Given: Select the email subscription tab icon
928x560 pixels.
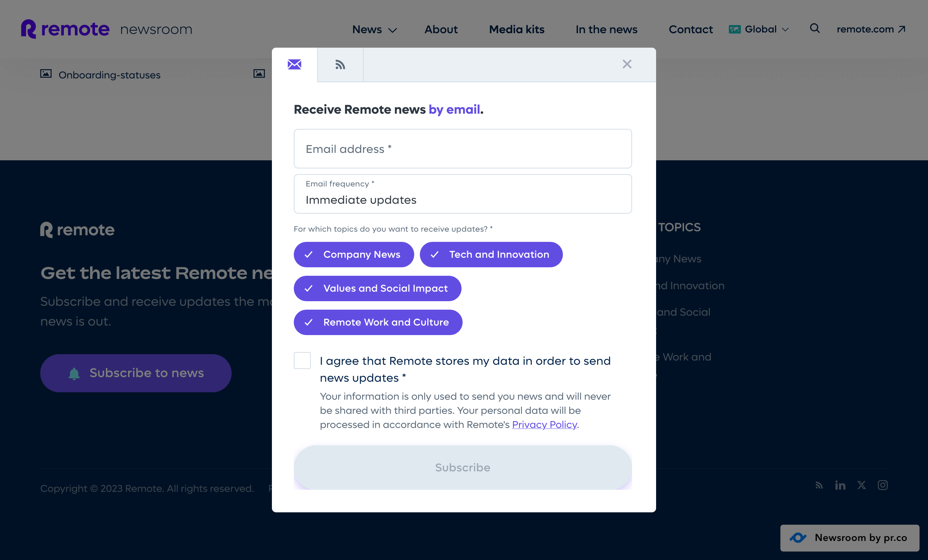Looking at the screenshot, I should click(294, 64).
